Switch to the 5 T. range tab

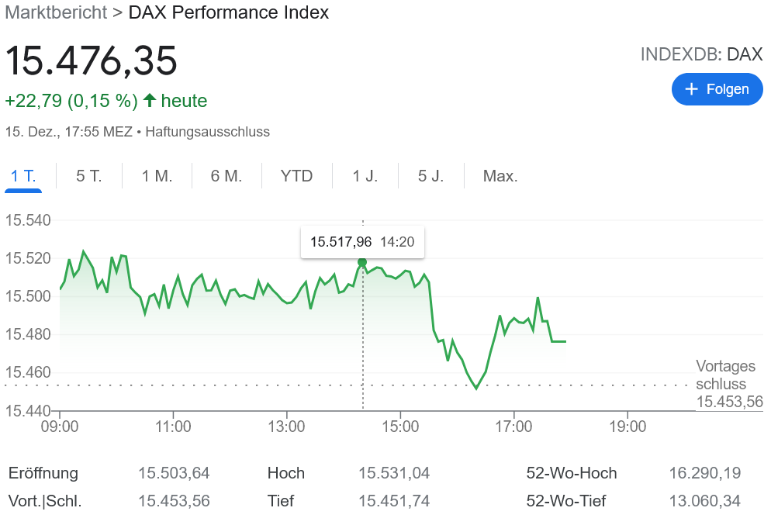click(x=88, y=176)
